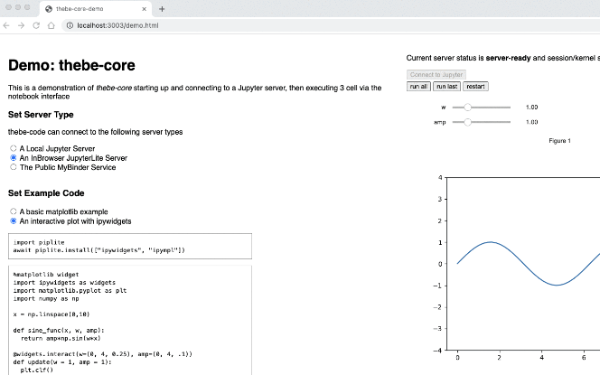Click the macOS yellow minimize button
This screenshot has width=600, height=375.
[x=18, y=7]
